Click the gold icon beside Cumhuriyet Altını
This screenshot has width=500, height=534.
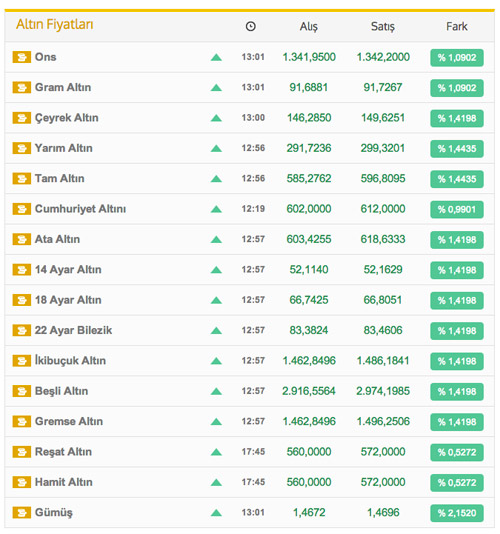point(21,209)
